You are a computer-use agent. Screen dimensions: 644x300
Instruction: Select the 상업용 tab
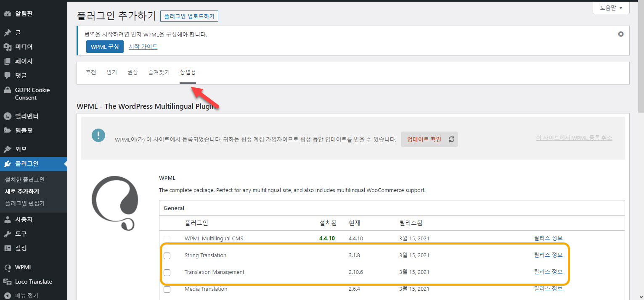point(188,72)
